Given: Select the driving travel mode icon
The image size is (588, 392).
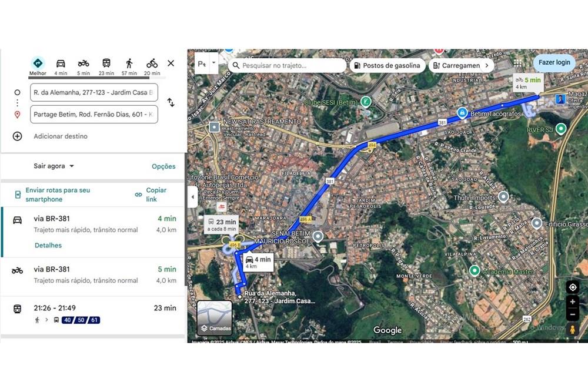Looking at the screenshot, I should (x=61, y=64).
